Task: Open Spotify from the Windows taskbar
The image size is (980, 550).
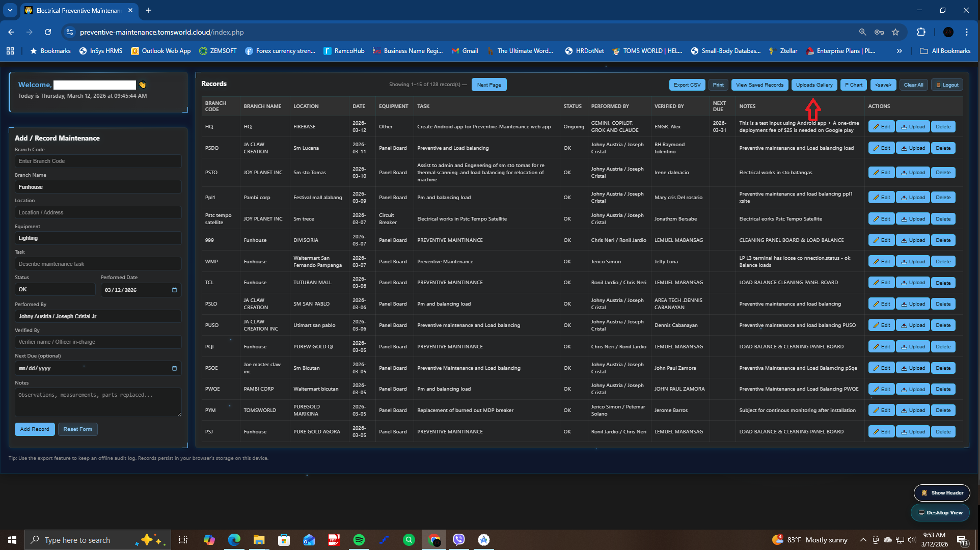Action: point(359,540)
